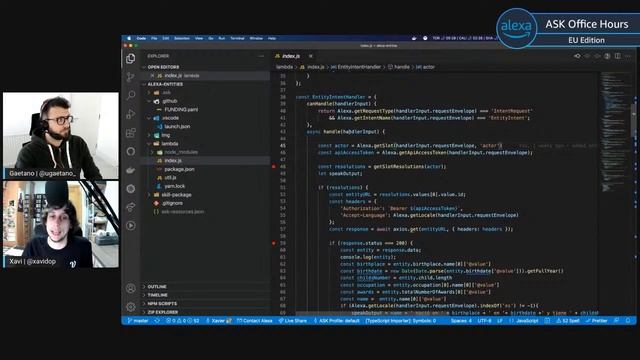Open the Code application menu
Viewport: 640px width, 360px height.
point(141,38)
